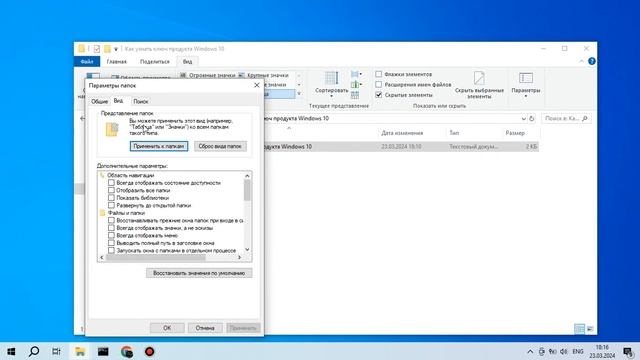Screen dimensions: 640x360
Task: Sort by Date modified column header
Action: (x=402, y=133)
